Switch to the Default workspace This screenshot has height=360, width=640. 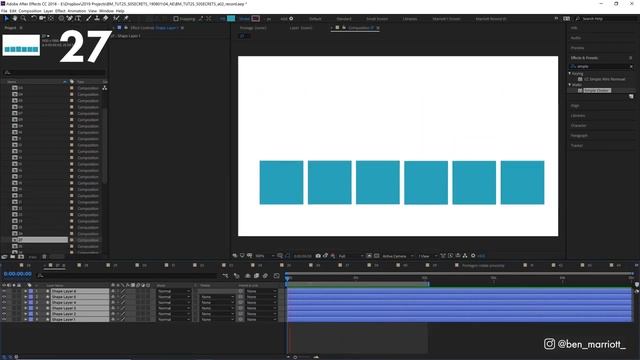point(315,19)
